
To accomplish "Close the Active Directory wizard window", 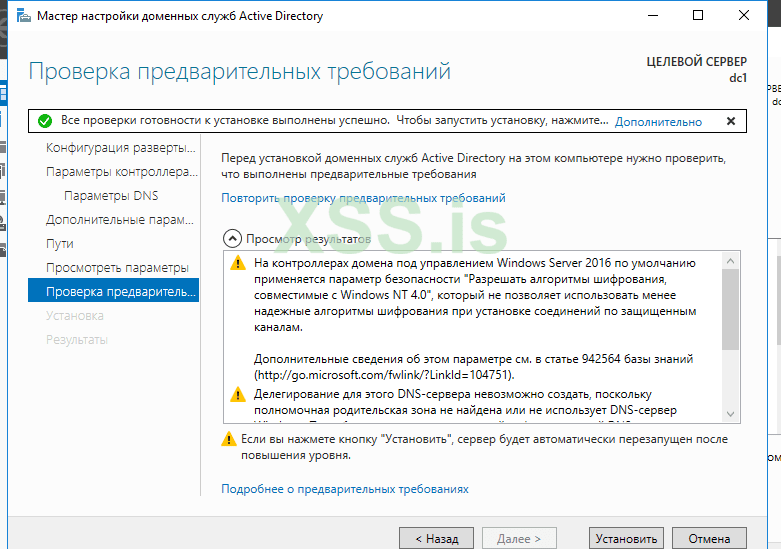I will tap(744, 15).
